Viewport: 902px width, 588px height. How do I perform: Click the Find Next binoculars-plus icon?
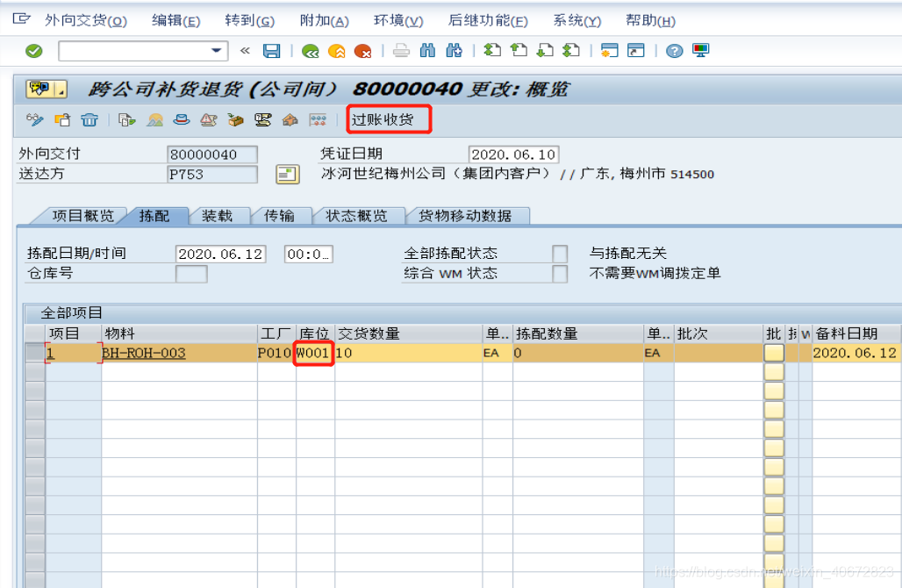[454, 51]
